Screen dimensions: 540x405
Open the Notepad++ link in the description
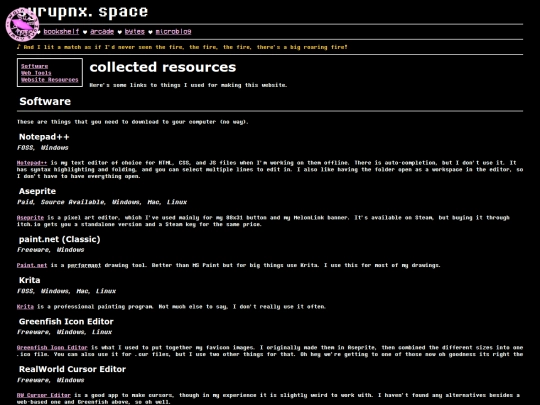pos(32,163)
